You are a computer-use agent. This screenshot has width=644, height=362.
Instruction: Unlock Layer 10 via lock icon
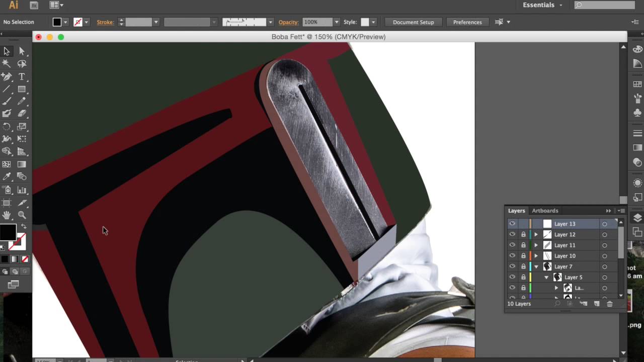[x=523, y=256]
